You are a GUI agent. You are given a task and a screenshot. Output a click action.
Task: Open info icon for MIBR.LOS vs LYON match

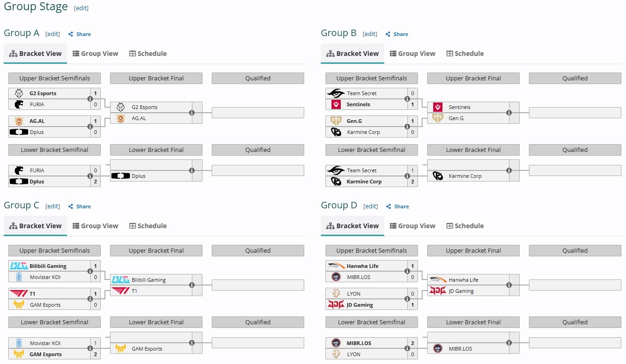[407, 349]
